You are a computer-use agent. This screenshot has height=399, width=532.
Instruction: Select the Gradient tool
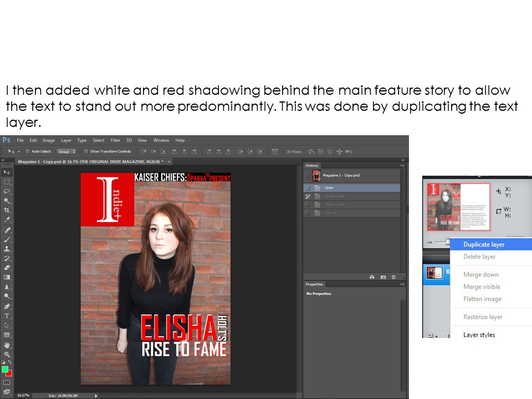(7, 277)
